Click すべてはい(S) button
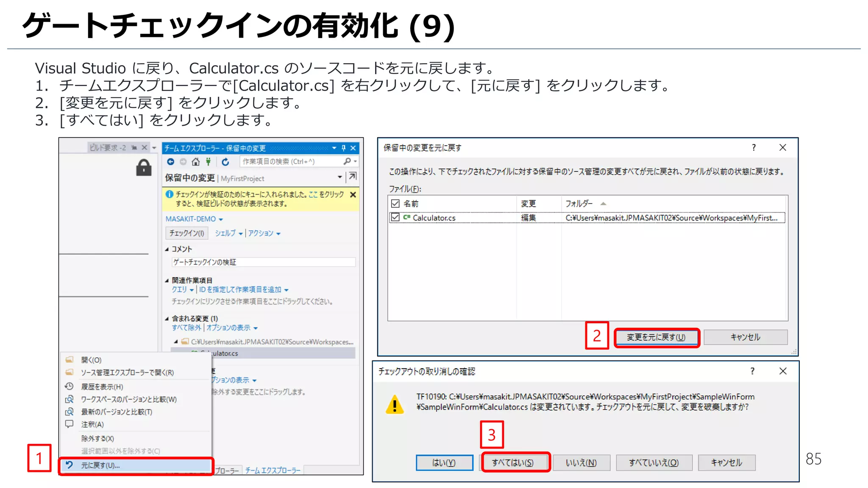This screenshot has height=488, width=868. pos(513,463)
